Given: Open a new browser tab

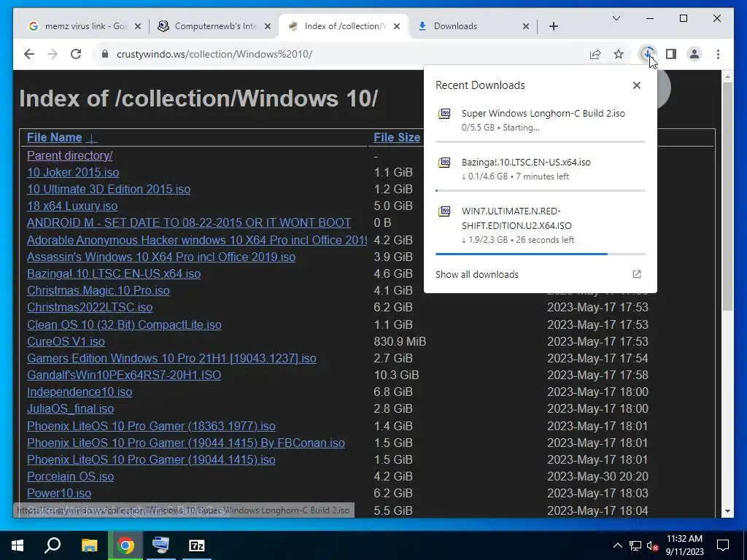Looking at the screenshot, I should (x=553, y=26).
